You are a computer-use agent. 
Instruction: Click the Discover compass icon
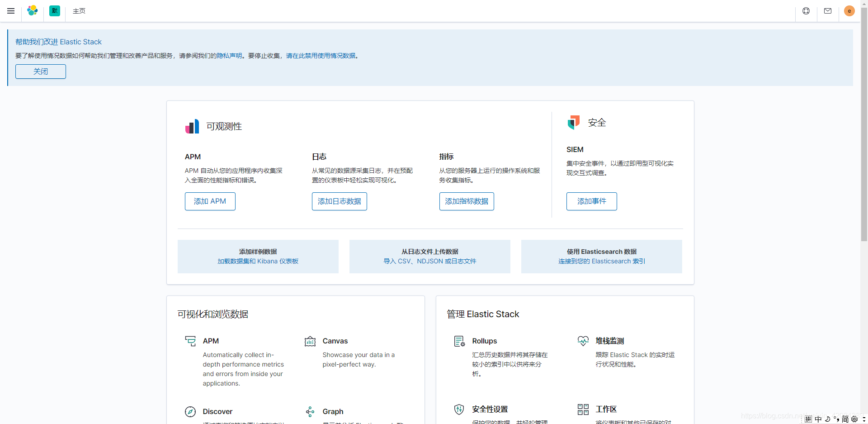point(190,412)
